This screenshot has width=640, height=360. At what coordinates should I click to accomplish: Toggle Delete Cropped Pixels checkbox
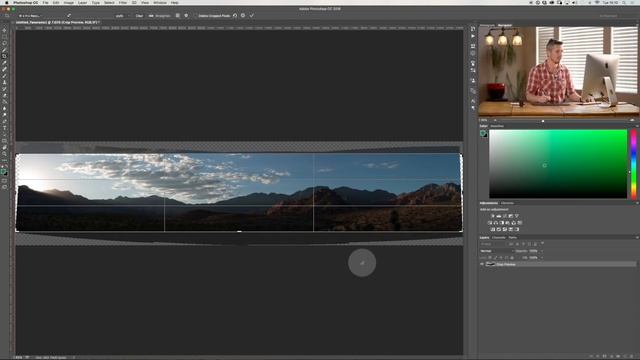tap(195, 16)
